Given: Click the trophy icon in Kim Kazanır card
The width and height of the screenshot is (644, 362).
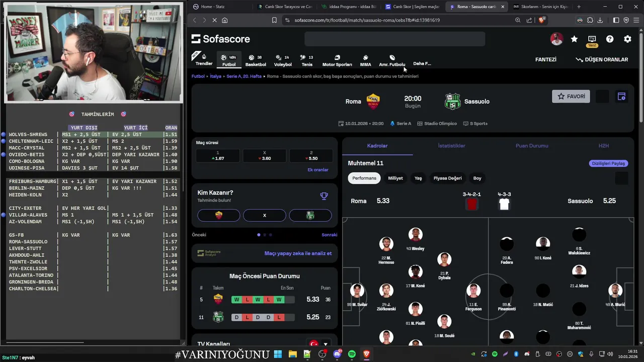Looking at the screenshot, I should [324, 196].
